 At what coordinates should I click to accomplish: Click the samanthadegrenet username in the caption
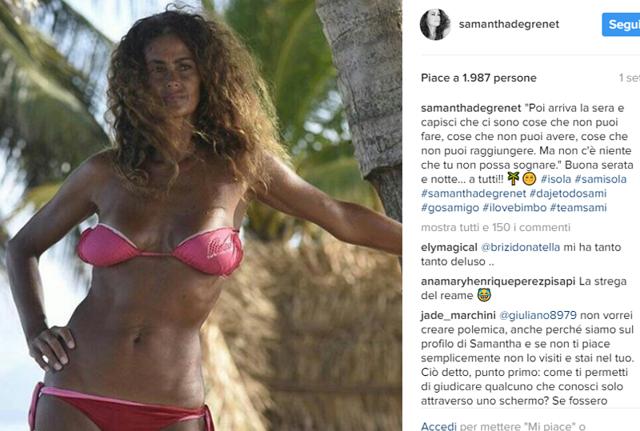(471, 108)
